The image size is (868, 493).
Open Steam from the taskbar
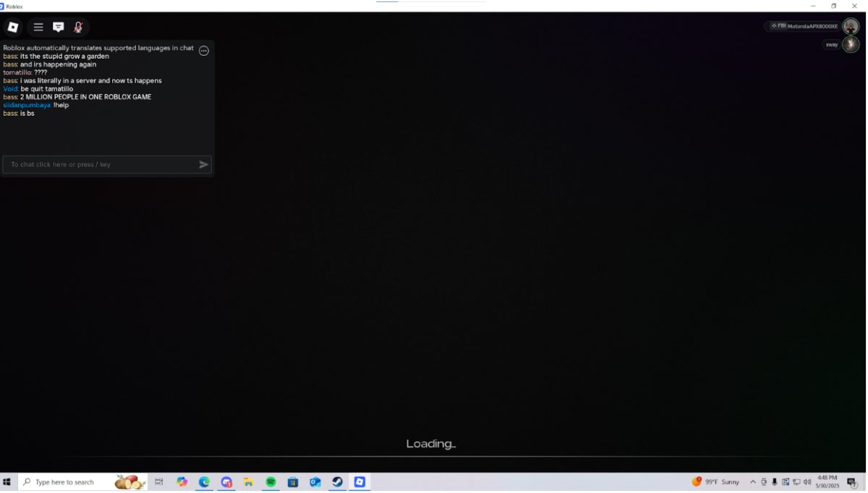click(x=337, y=482)
